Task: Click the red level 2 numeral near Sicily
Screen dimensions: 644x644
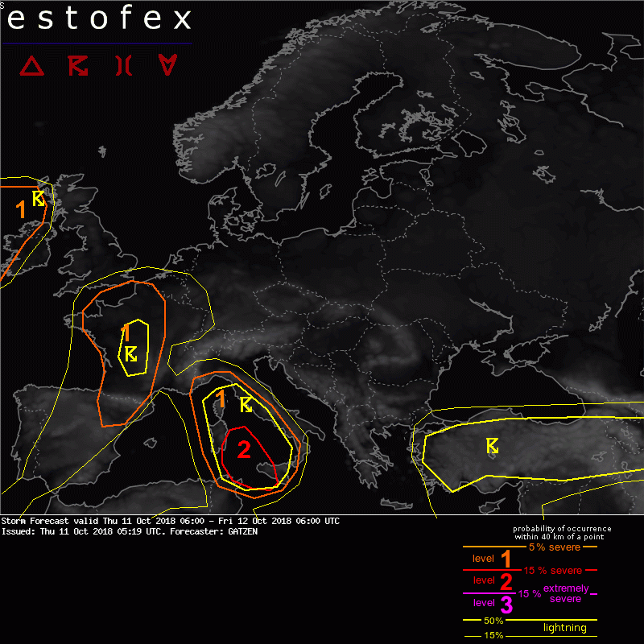Action: pos(244,450)
